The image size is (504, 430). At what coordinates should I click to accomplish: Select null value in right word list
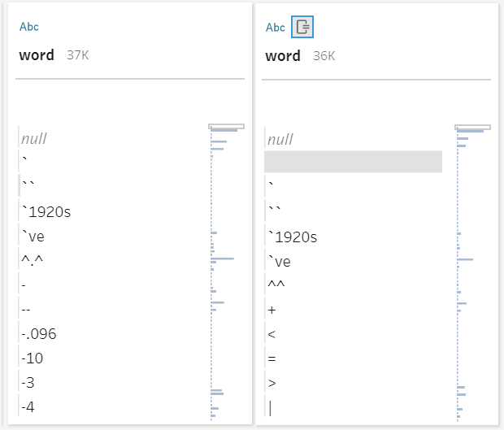(x=280, y=140)
